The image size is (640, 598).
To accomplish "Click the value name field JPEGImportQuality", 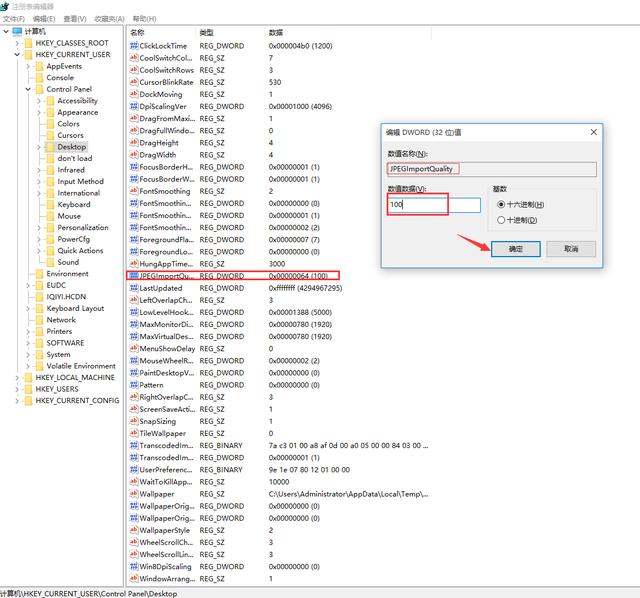I will point(491,169).
